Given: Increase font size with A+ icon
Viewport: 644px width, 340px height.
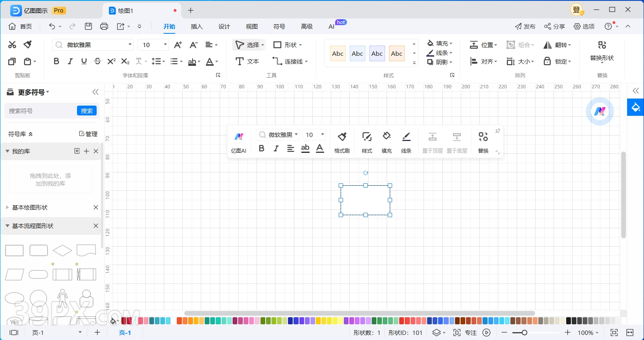Looking at the screenshot, I should (x=178, y=45).
